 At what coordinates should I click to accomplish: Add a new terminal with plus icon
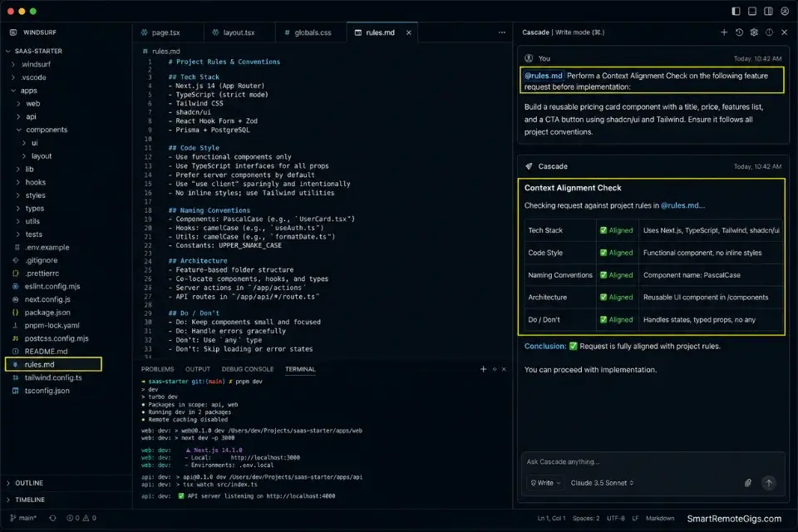483,369
